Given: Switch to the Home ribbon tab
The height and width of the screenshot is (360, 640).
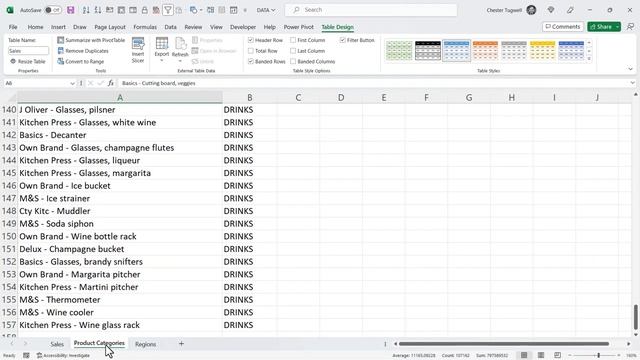Looking at the screenshot, I should coord(36,27).
